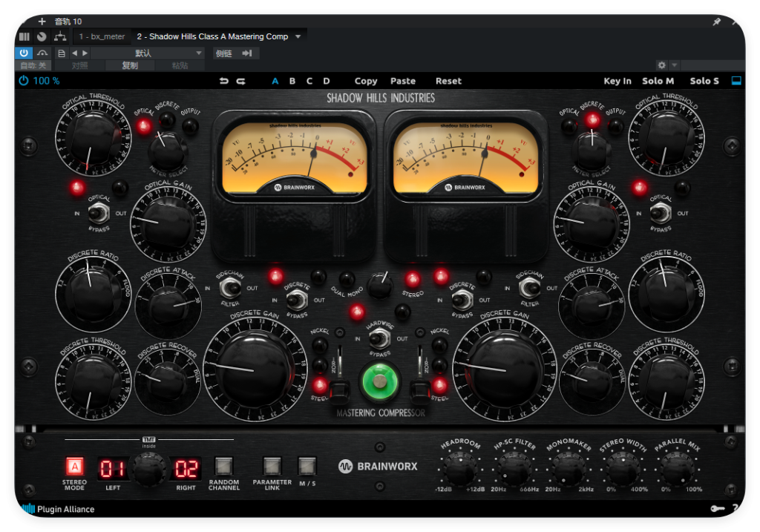The height and width of the screenshot is (532, 760).
Task: Click the plus icon beside 音轨 10
Action: (42, 22)
